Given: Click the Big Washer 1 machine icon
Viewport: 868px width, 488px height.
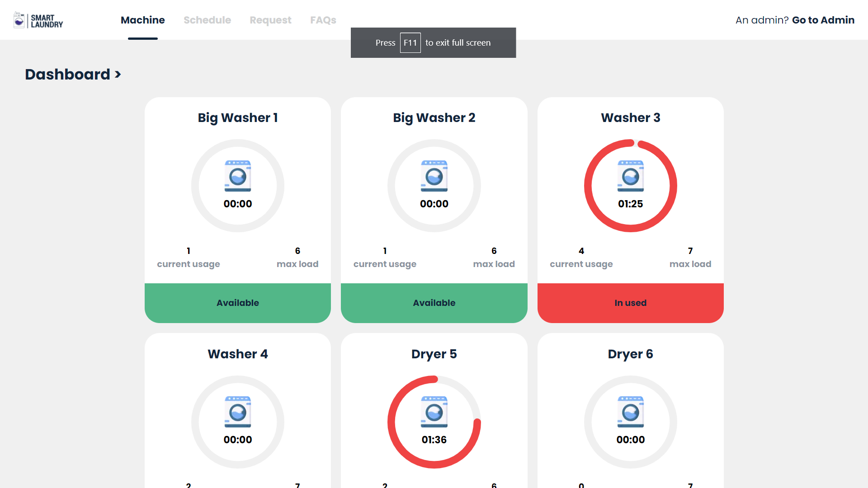Looking at the screenshot, I should [x=237, y=176].
